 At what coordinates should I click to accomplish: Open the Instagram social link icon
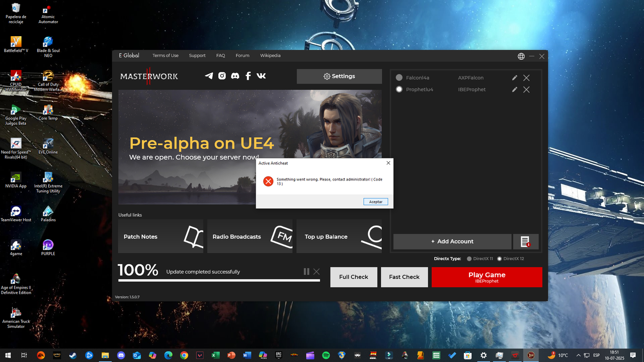(x=222, y=76)
